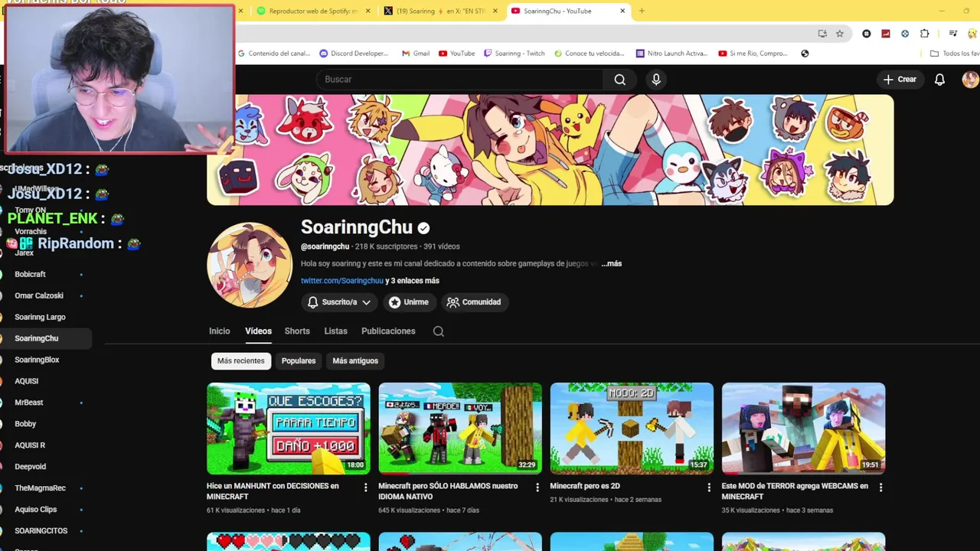Open the red chart extension icon
The width and height of the screenshot is (980, 551).
click(886, 34)
